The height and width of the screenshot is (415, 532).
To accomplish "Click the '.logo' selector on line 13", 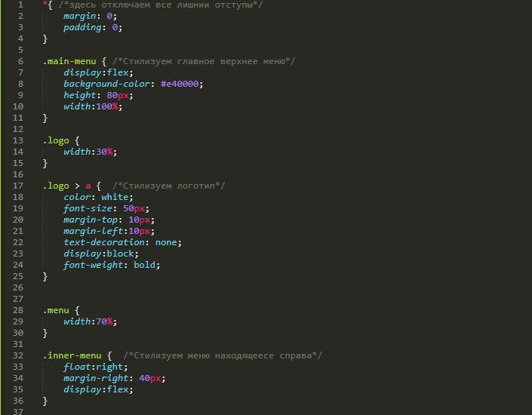I will 56,140.
